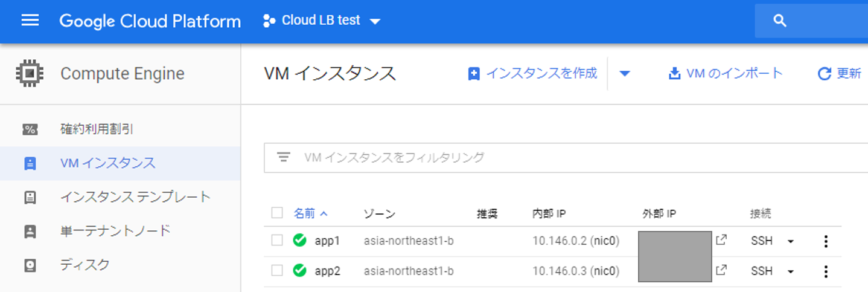
Task: Expand the create instance dropdown arrow
Action: [x=625, y=74]
